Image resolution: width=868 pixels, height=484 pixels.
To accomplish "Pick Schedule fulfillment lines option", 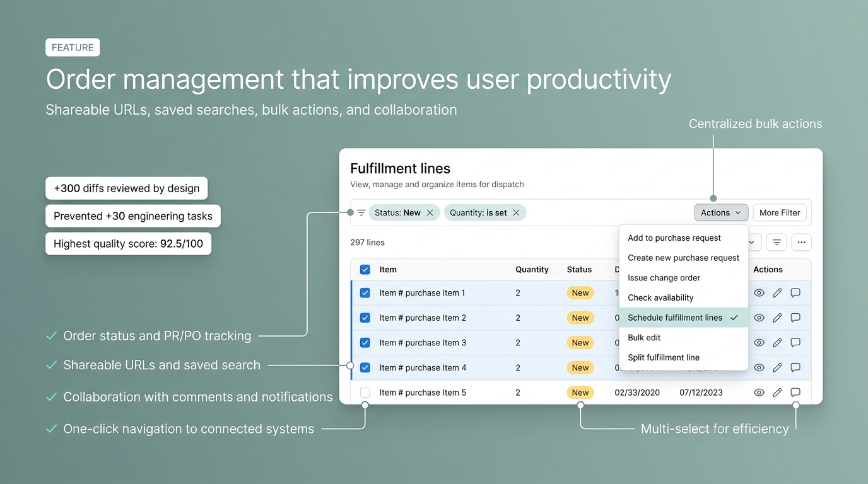I will pyautogui.click(x=684, y=318).
